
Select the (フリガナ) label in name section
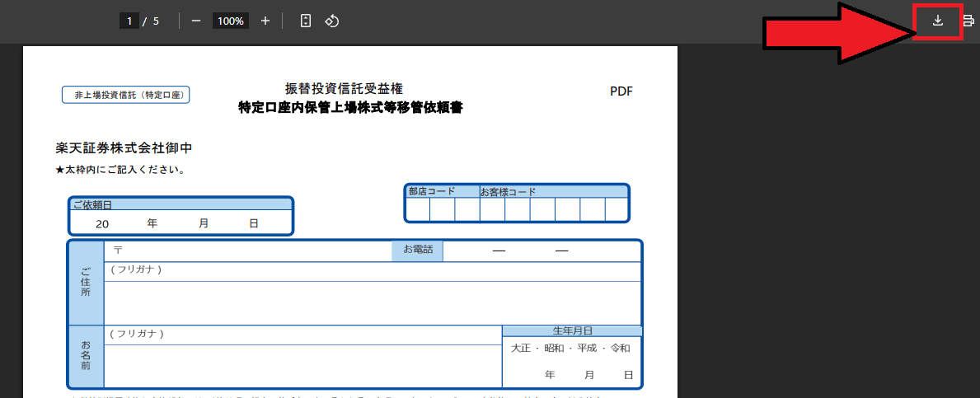136,334
